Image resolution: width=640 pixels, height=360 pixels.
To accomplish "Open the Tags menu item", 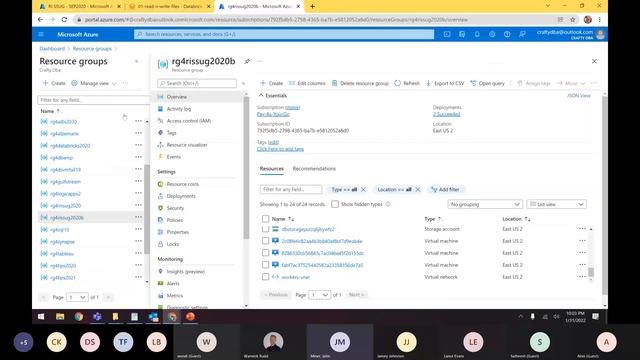I will pos(171,133).
